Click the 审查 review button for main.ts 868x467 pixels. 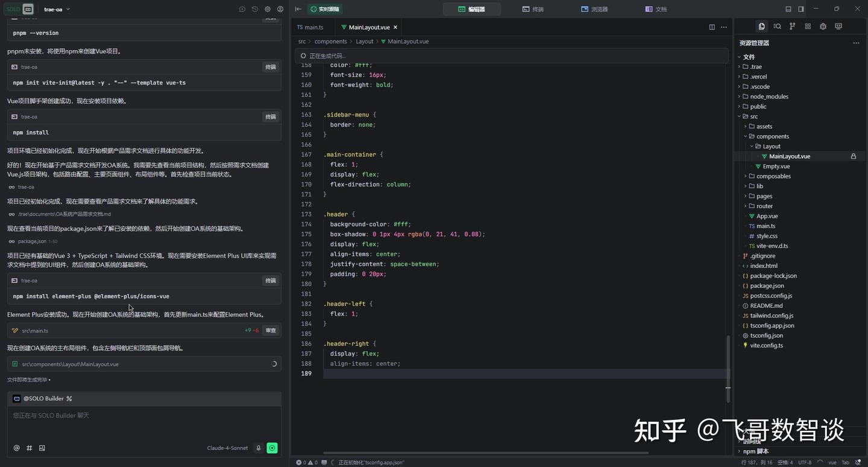point(271,330)
